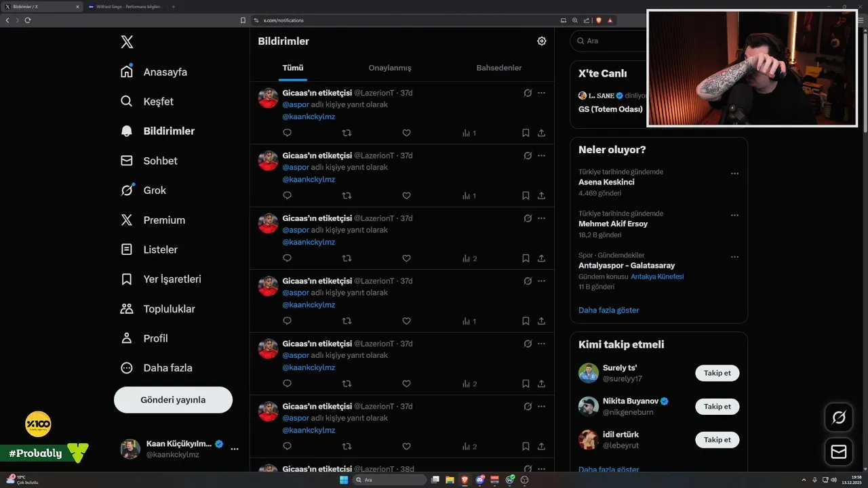868x488 pixels.
Task: Switch to the Tümü tab
Action: pyautogui.click(x=293, y=68)
